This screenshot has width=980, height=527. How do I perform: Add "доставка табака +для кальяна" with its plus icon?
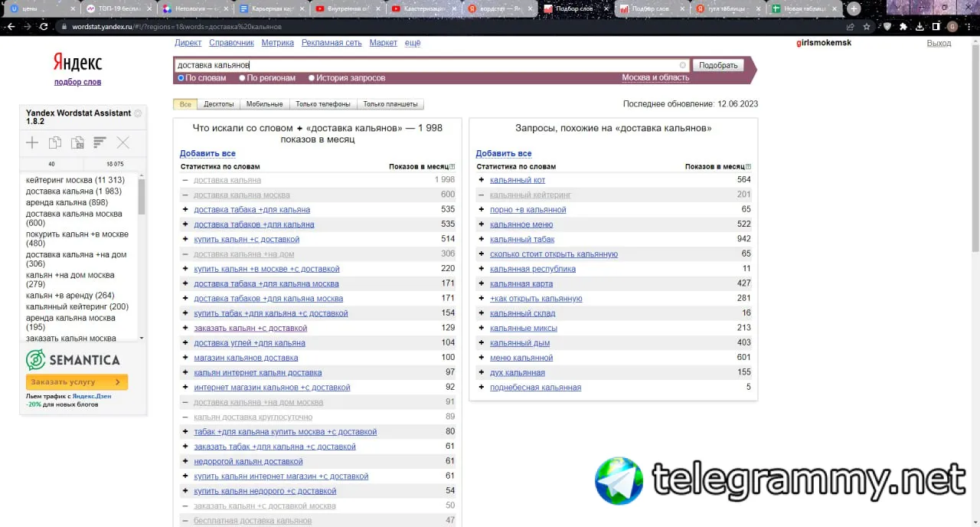coord(185,209)
